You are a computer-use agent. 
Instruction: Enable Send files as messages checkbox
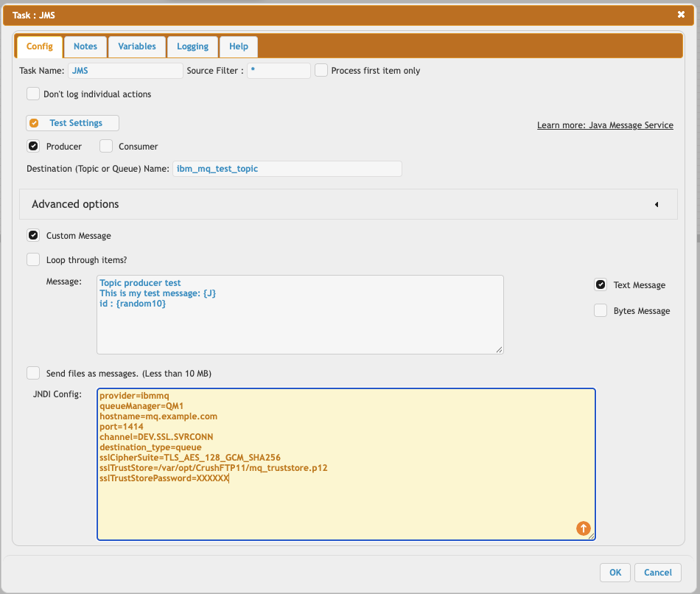click(33, 373)
